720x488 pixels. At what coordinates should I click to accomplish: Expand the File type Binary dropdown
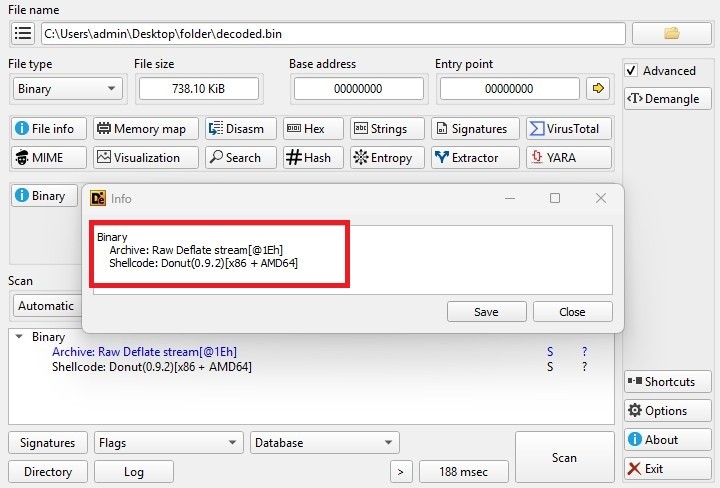tap(66, 89)
